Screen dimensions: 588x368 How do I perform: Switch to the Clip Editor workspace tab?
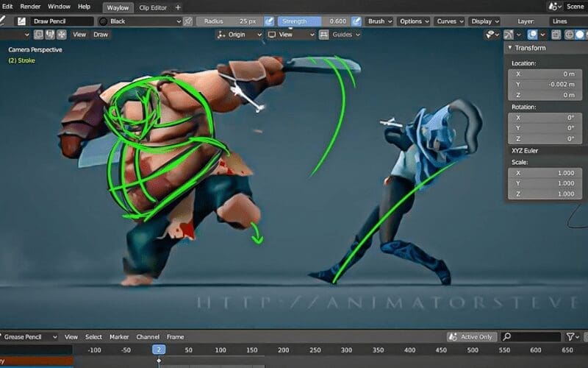pos(153,7)
